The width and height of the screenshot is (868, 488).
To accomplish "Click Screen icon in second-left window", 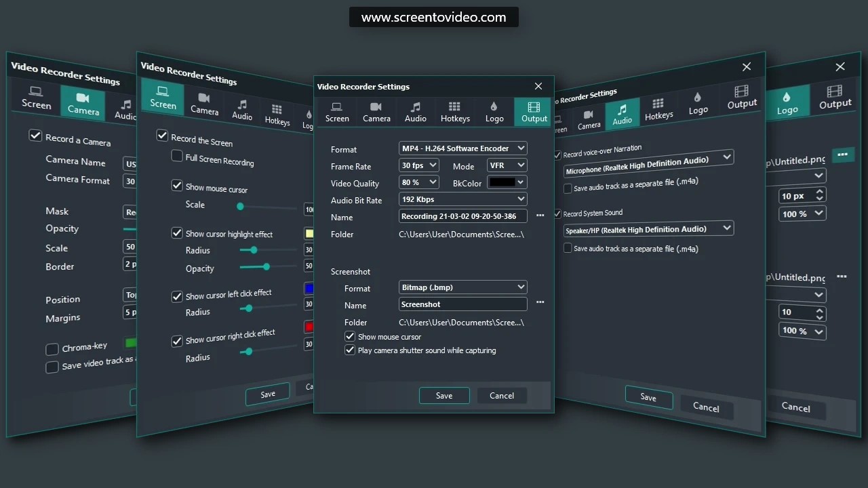I will tap(162, 91).
